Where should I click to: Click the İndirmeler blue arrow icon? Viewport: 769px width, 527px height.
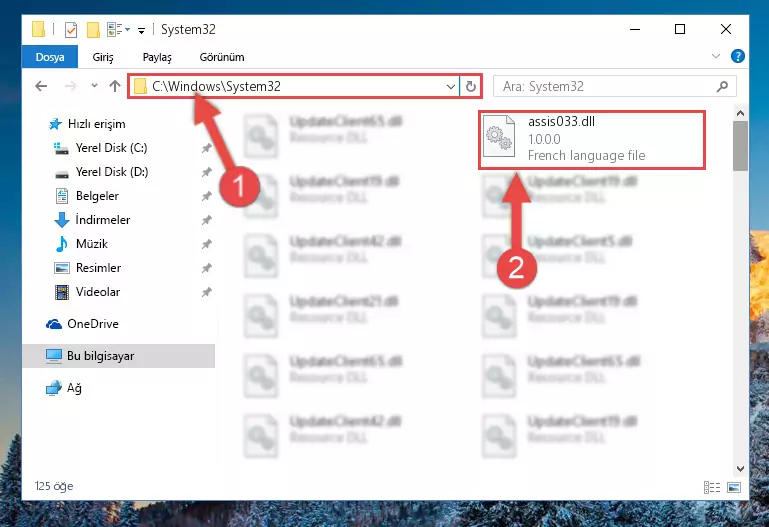click(62, 220)
